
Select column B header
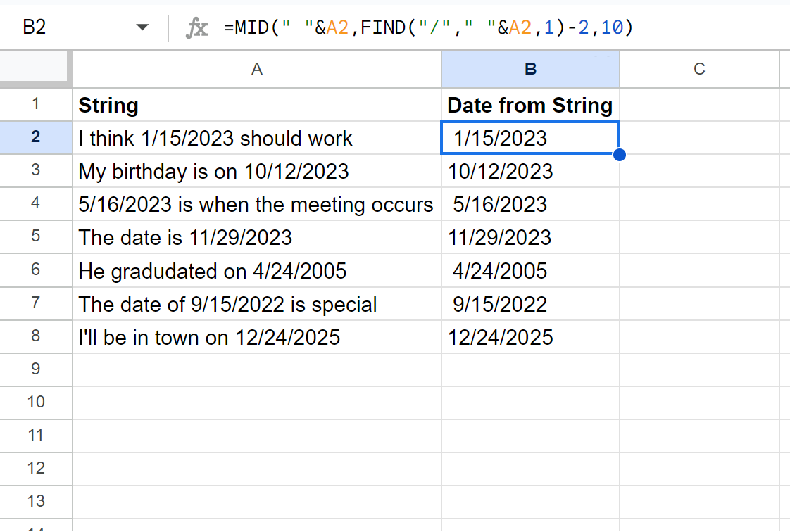click(x=529, y=68)
